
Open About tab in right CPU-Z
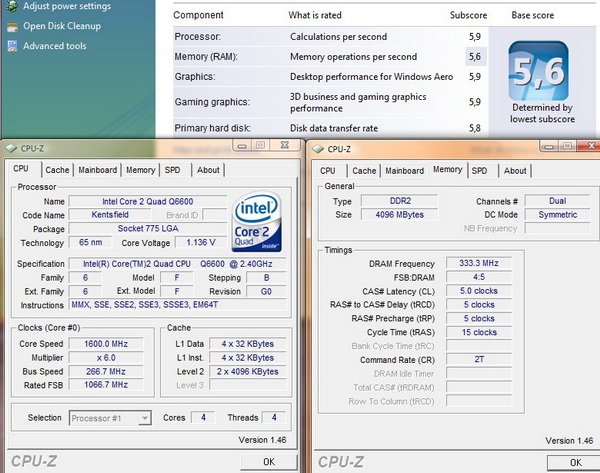tap(515, 171)
